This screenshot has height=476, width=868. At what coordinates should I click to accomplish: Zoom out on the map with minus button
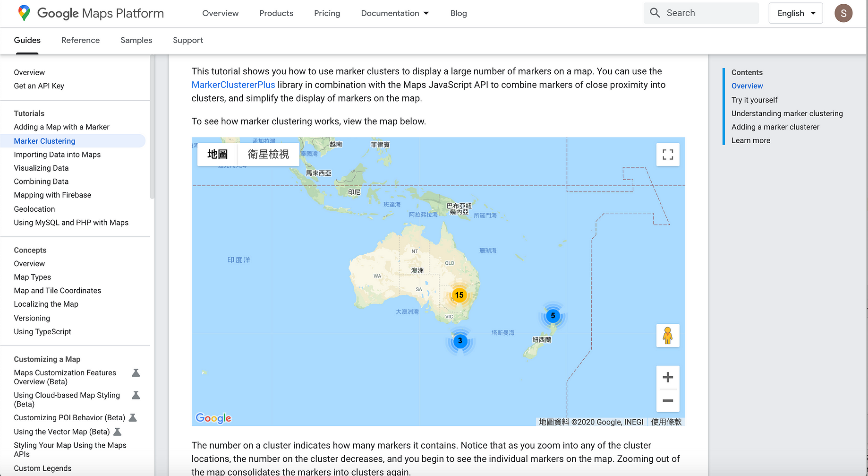[x=668, y=400]
